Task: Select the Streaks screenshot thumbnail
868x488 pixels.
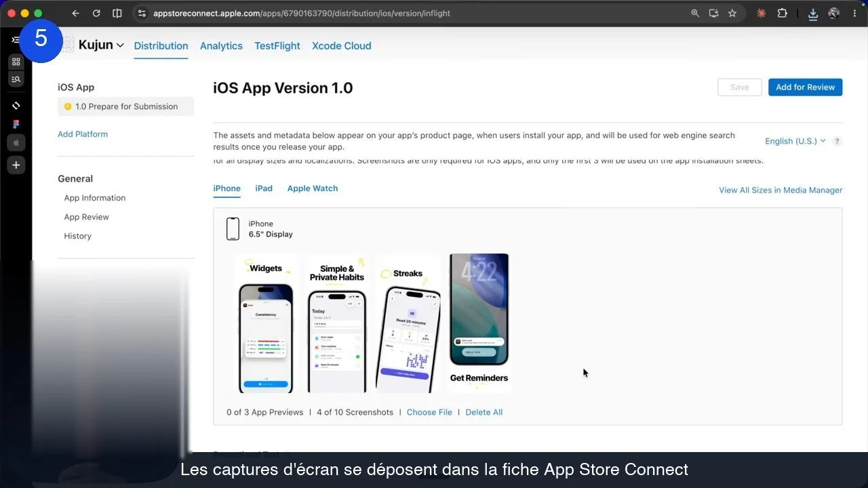Action: click(x=408, y=323)
